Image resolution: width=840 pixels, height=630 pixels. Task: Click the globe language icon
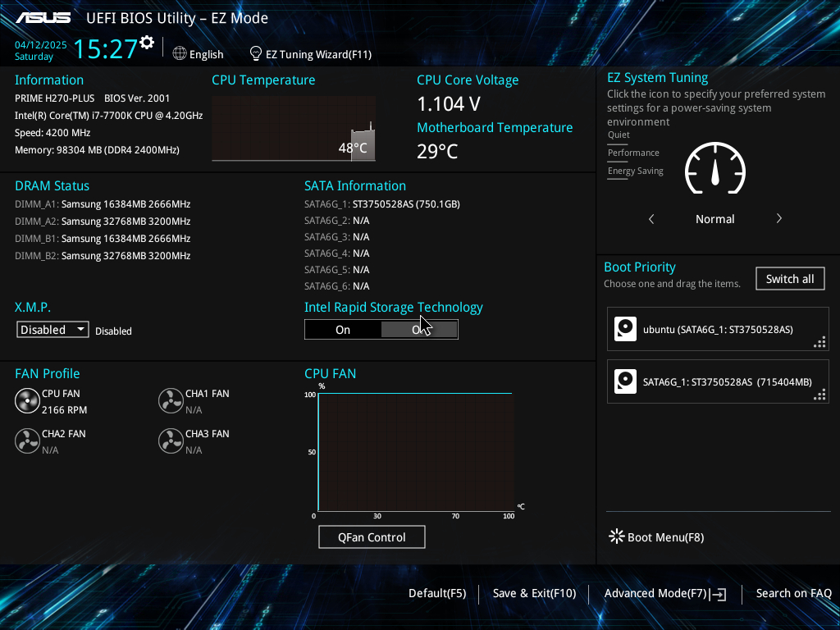tap(180, 53)
